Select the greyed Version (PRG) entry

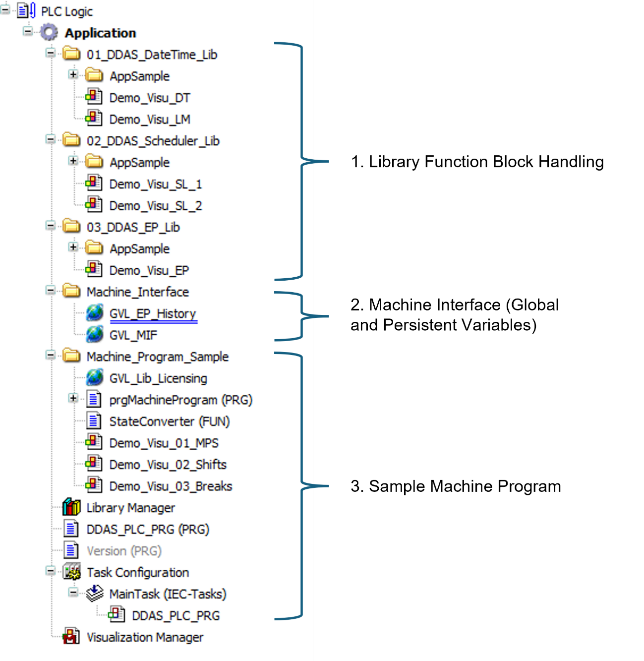[x=124, y=551]
